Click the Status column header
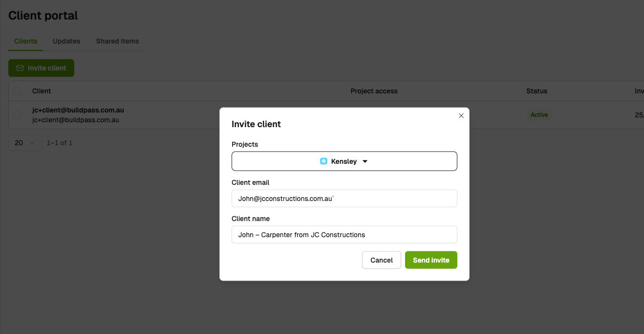Screen dimensions: 644x334 pyautogui.click(x=537, y=91)
